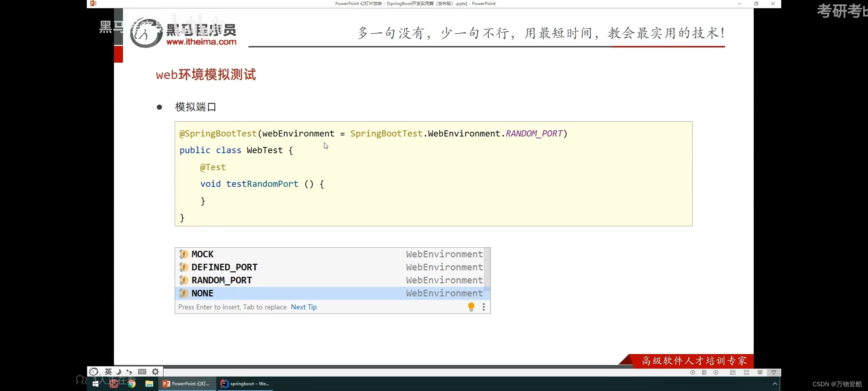Click the slide title web环境模拟测试
868x391 pixels.
tap(206, 75)
